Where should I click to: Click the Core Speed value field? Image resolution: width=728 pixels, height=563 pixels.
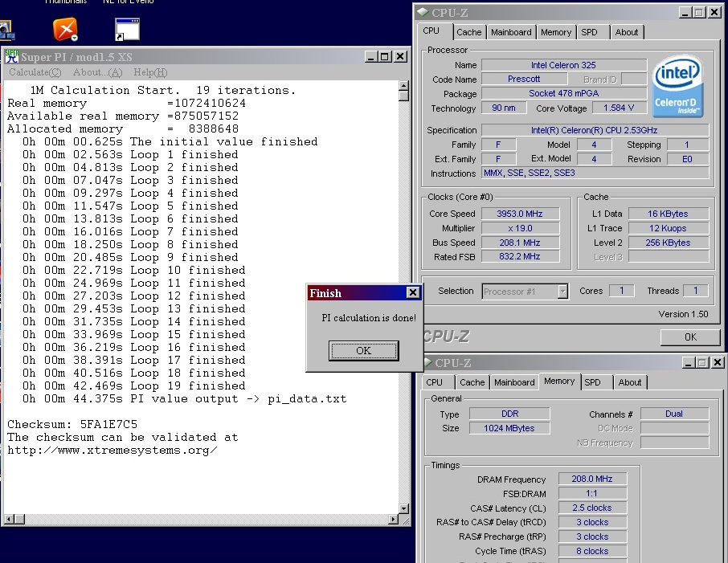521,214
